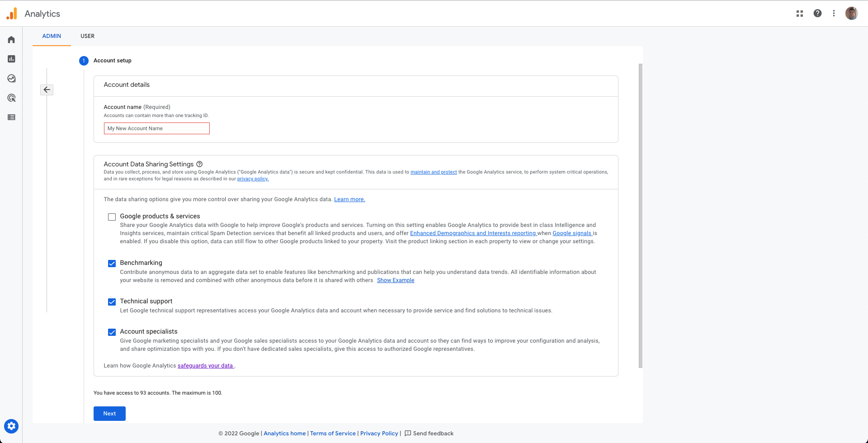Click the Analytics title text
868x443 pixels.
[42, 14]
